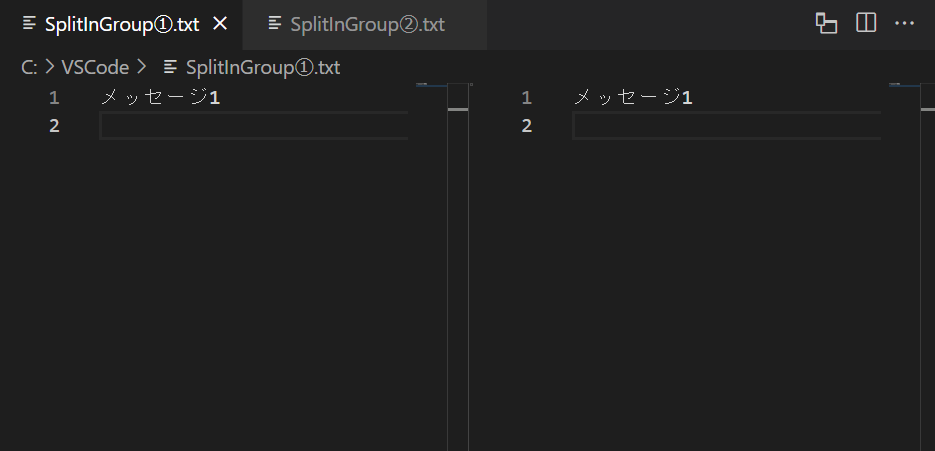Click line number 1 in right editor
935x451 pixels.
coord(527,98)
